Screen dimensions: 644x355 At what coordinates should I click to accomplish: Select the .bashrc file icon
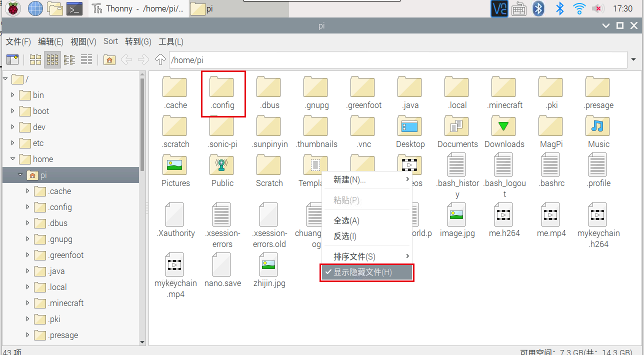(550, 165)
